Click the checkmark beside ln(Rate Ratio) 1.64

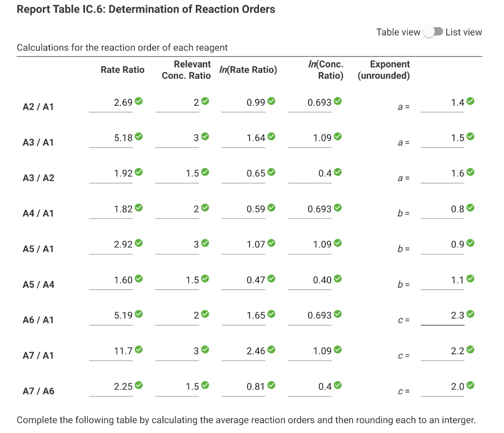pos(270,136)
